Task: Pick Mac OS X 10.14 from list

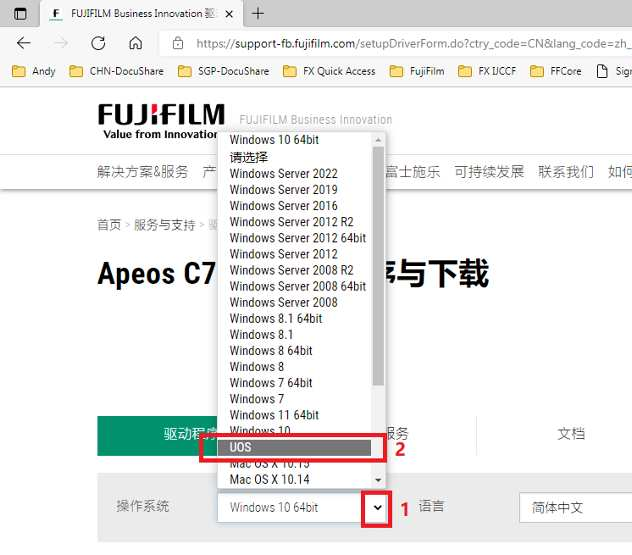Action: click(x=294, y=480)
